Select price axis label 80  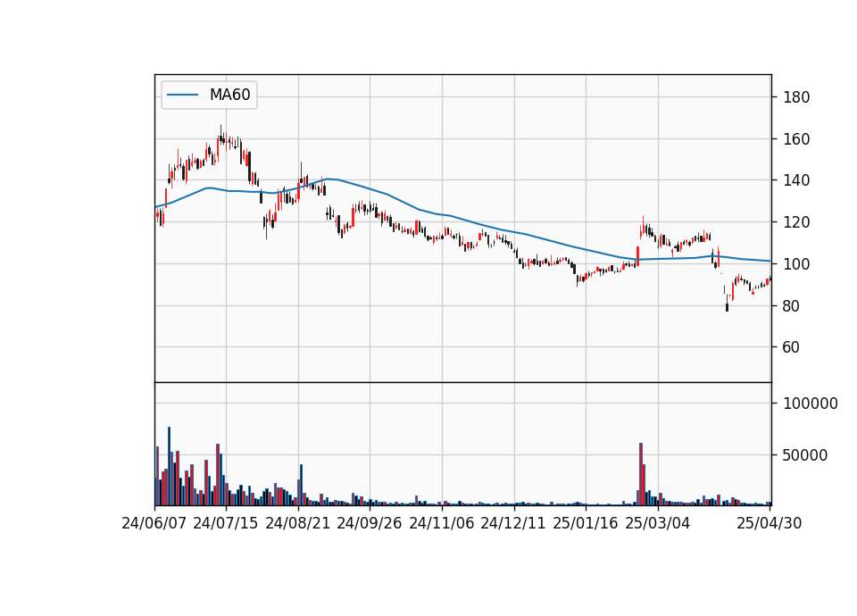[791, 306]
